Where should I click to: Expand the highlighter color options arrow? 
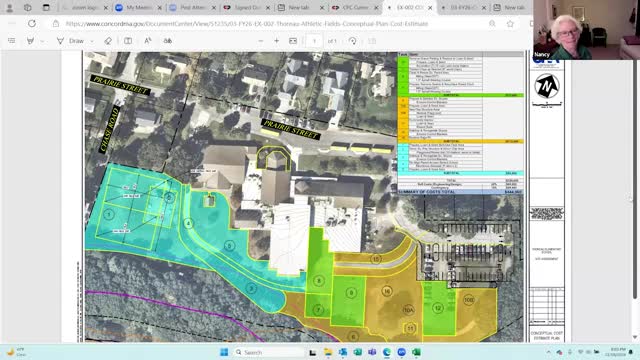click(x=42, y=41)
